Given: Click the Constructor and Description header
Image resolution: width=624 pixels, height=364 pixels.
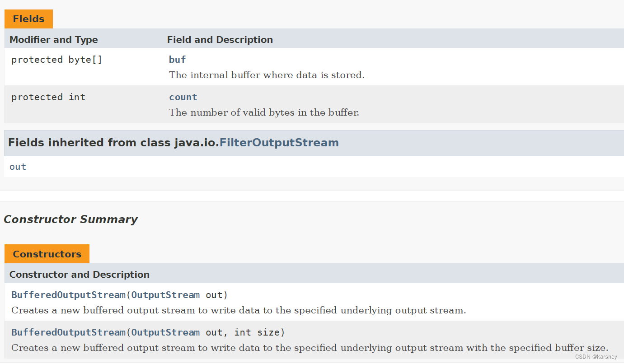Looking at the screenshot, I should [80, 275].
